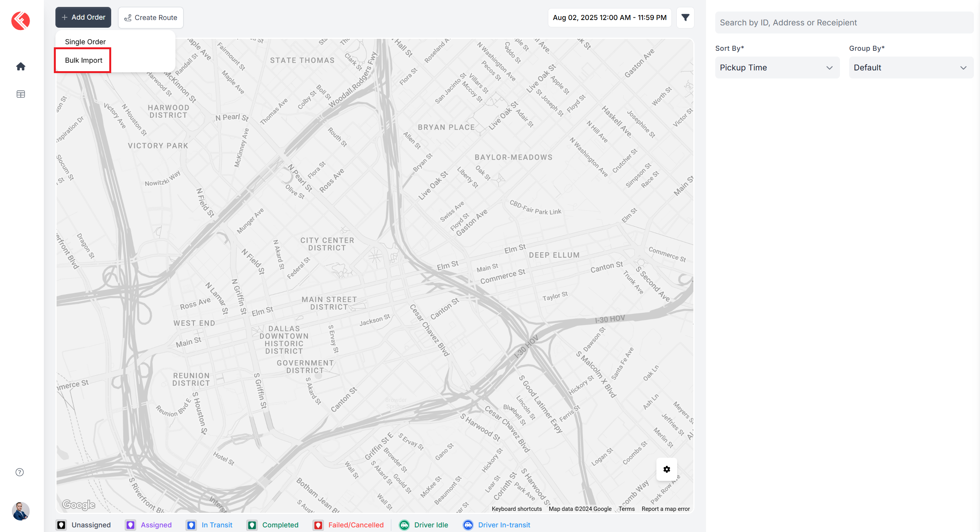The width and height of the screenshot is (980, 532).
Task: Open the date range picker
Action: (609, 18)
